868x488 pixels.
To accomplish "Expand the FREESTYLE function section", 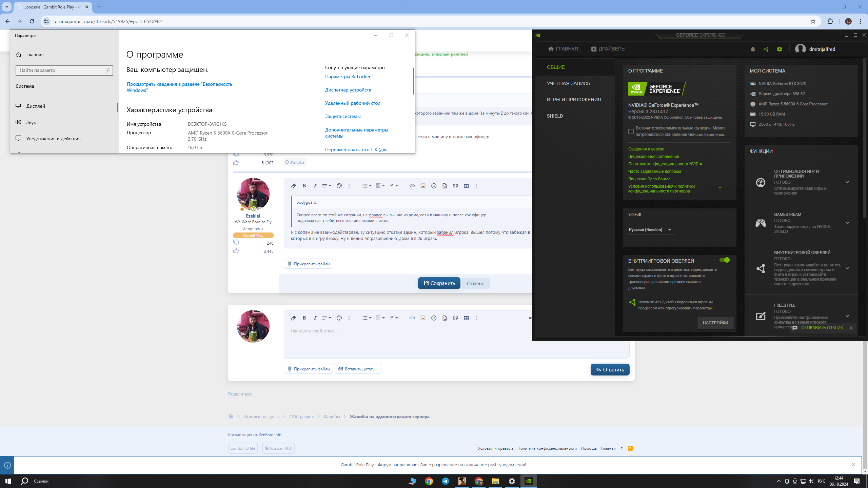I will tap(847, 316).
